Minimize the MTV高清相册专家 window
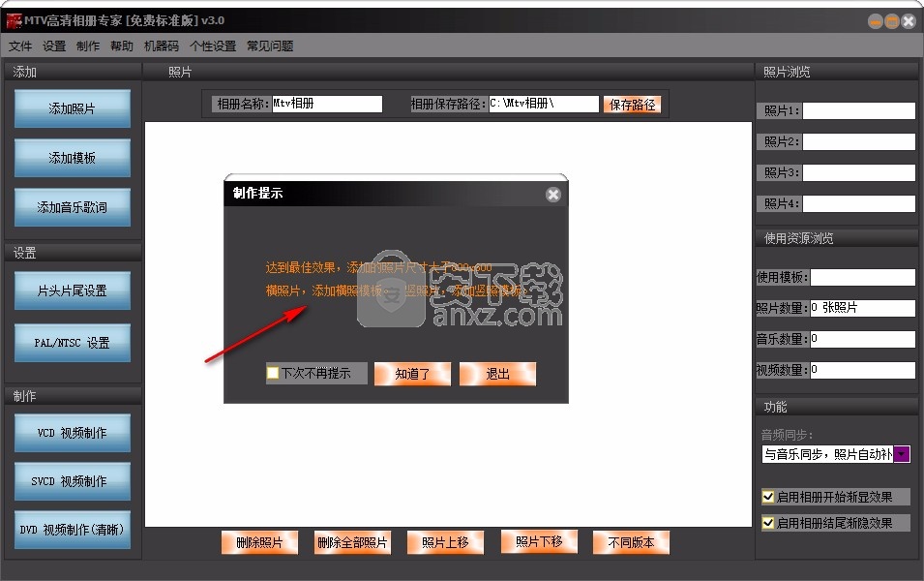924x581 pixels. click(876, 22)
